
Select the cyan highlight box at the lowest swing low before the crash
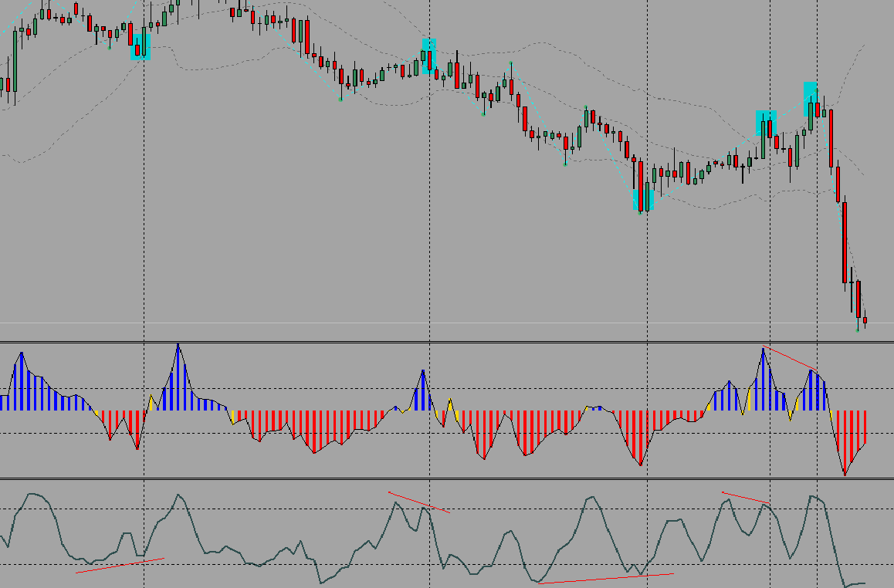[643, 199]
